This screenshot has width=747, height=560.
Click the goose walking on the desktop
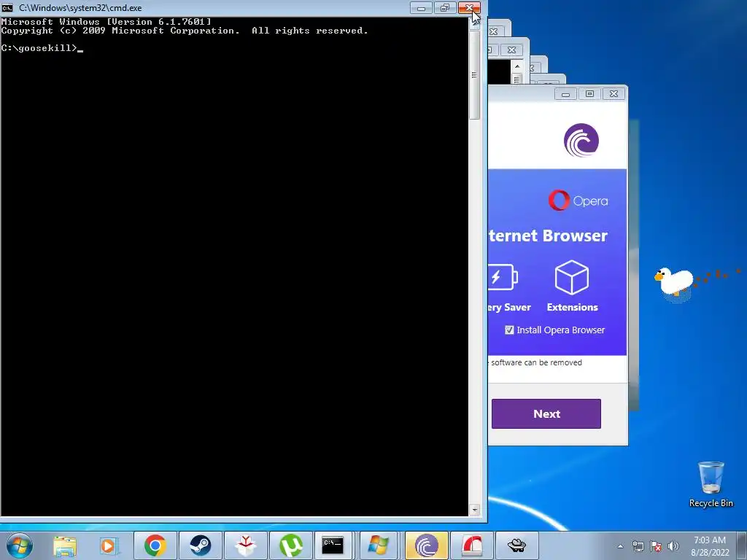(673, 283)
